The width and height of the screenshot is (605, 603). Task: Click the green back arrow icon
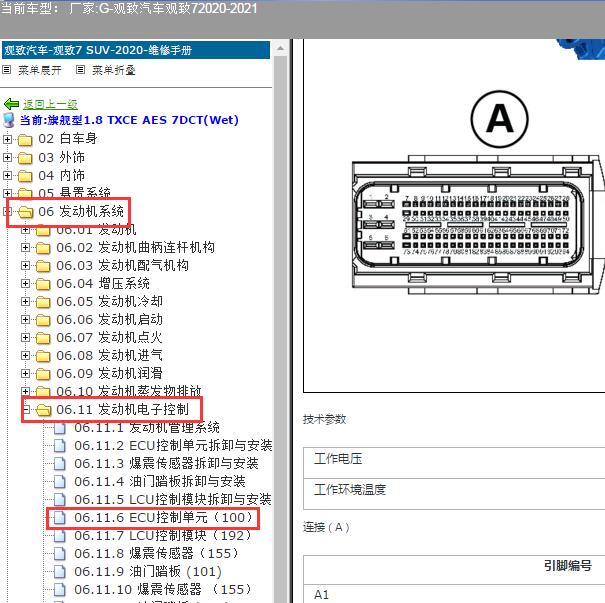pyautogui.click(x=11, y=104)
